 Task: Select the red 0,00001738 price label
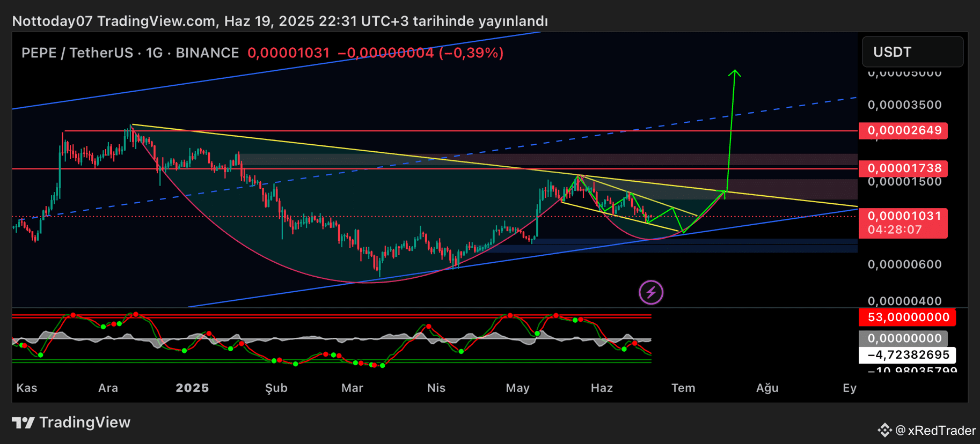coord(903,168)
